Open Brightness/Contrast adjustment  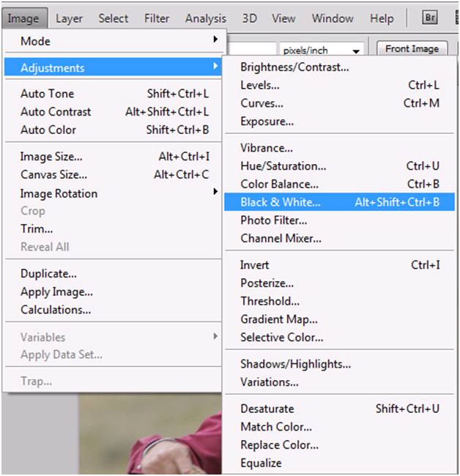click(339, 67)
